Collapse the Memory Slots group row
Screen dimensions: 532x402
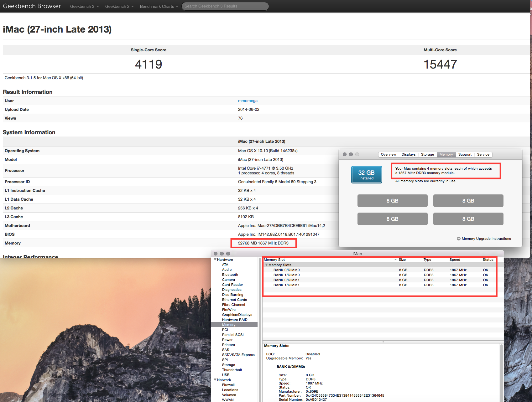267,265
